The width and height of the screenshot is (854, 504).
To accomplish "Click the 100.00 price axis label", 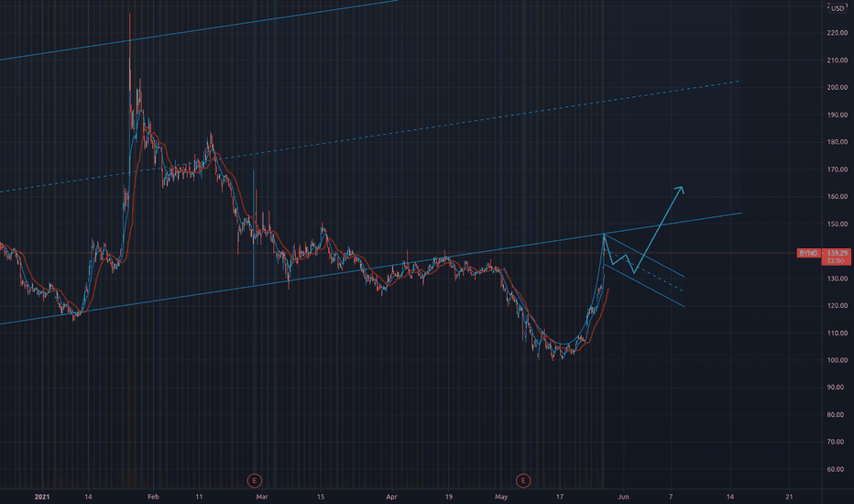I will 838,360.
